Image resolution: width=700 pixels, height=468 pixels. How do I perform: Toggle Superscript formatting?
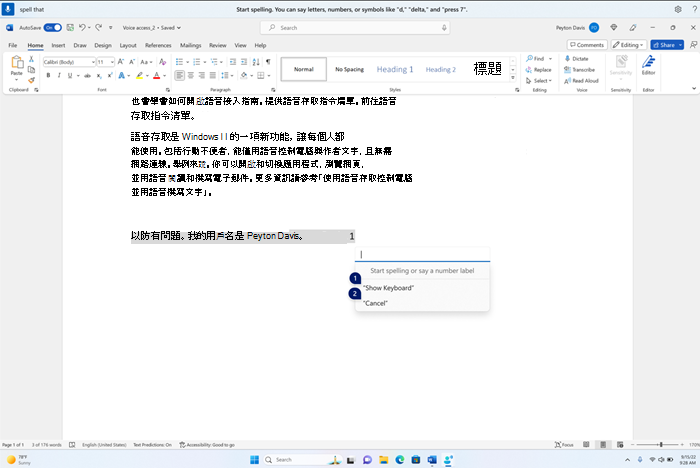109,75
